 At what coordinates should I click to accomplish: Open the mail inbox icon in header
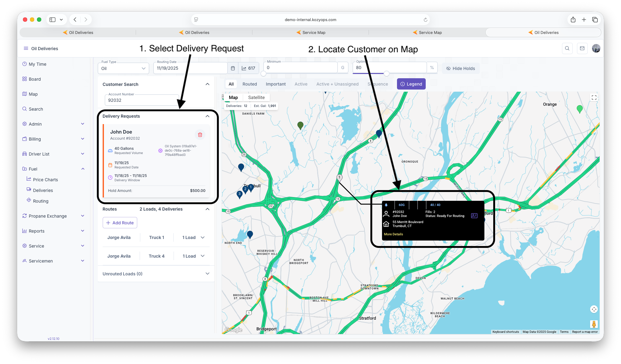[582, 48]
